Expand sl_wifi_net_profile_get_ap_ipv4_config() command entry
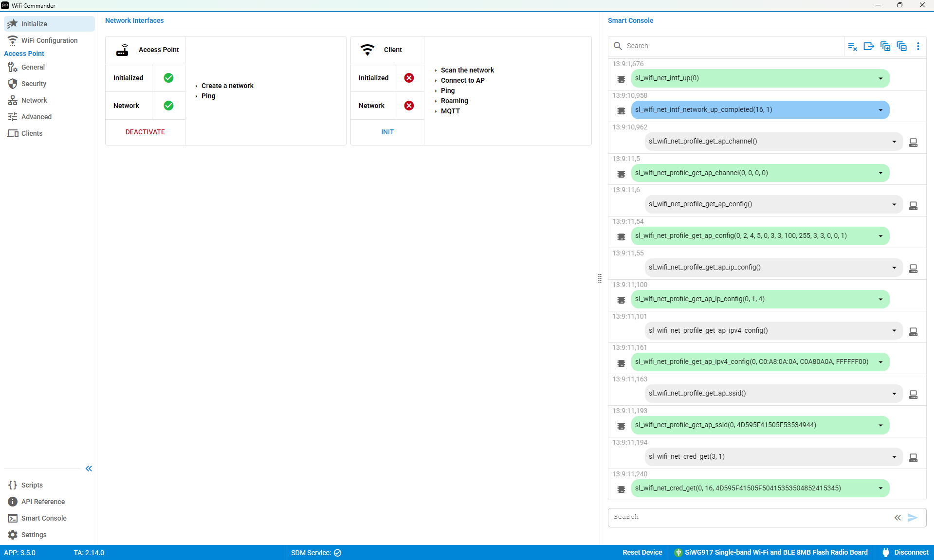This screenshot has height=560, width=934. (894, 331)
